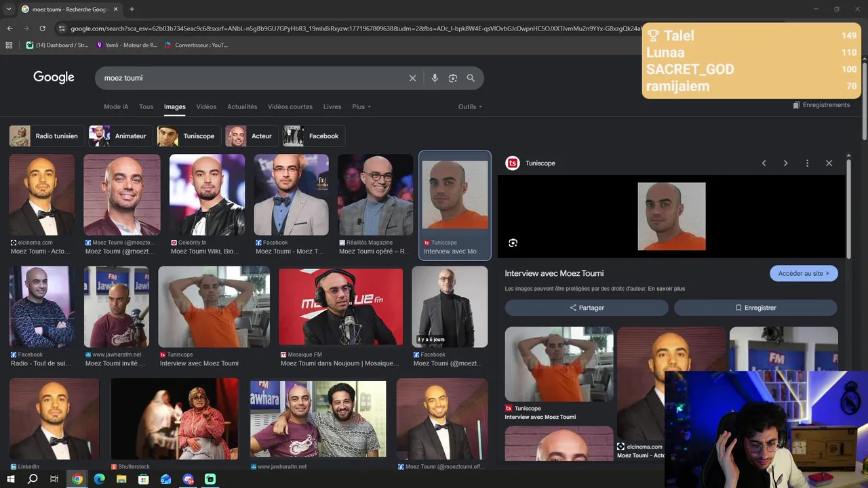Click the 'Radio - Tout de sui...' caption
Viewport: 868px width, 488px height.
point(41,363)
